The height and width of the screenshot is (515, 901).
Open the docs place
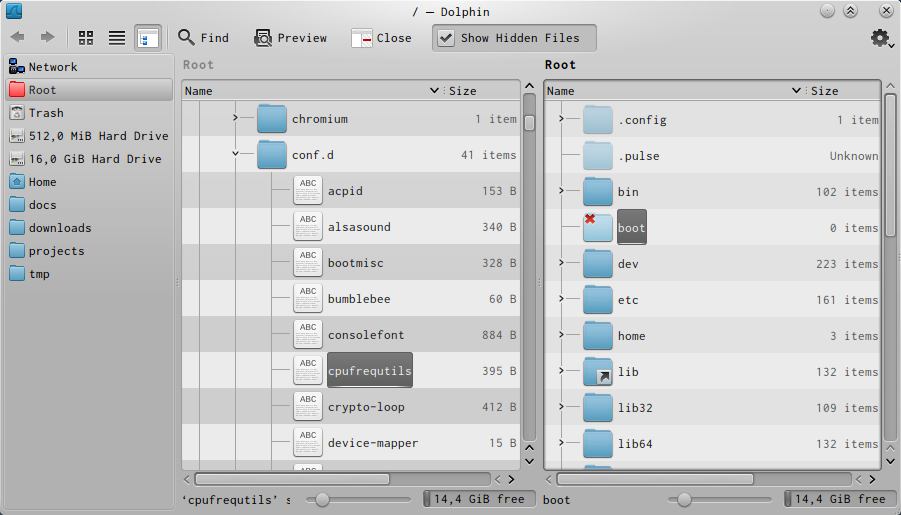tap(89, 205)
